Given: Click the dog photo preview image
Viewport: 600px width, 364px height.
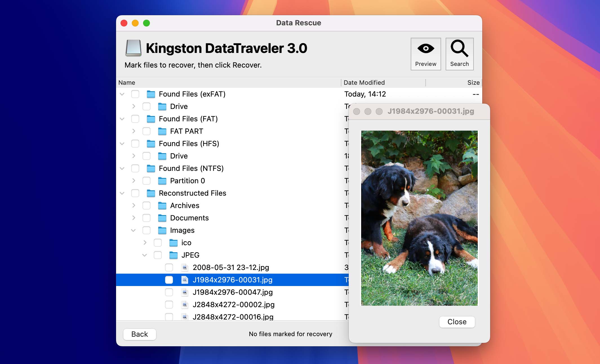Looking at the screenshot, I should tap(419, 218).
